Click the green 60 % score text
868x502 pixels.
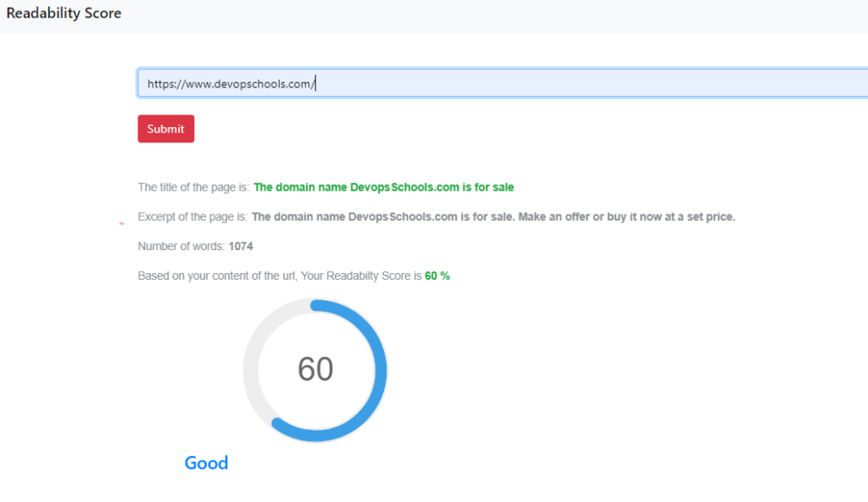(x=437, y=276)
